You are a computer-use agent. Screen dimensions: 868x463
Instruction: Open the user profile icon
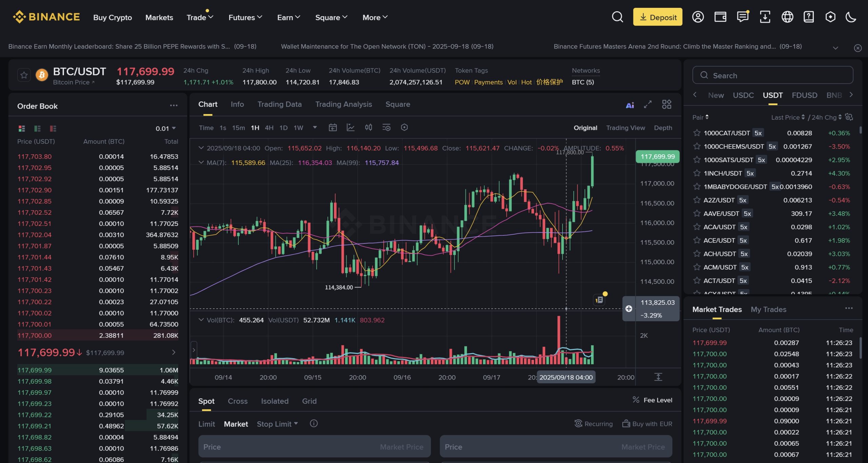tap(698, 17)
